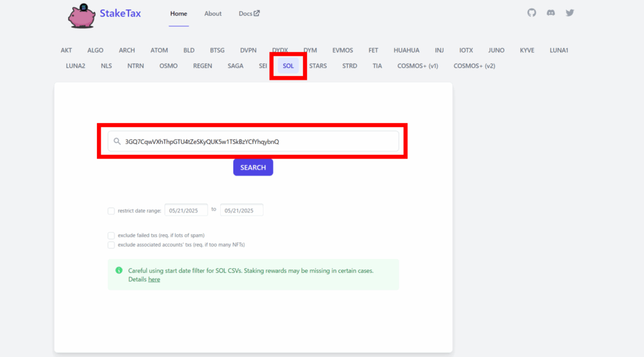Click the wallet address input field
The height and width of the screenshot is (357, 644).
(253, 141)
